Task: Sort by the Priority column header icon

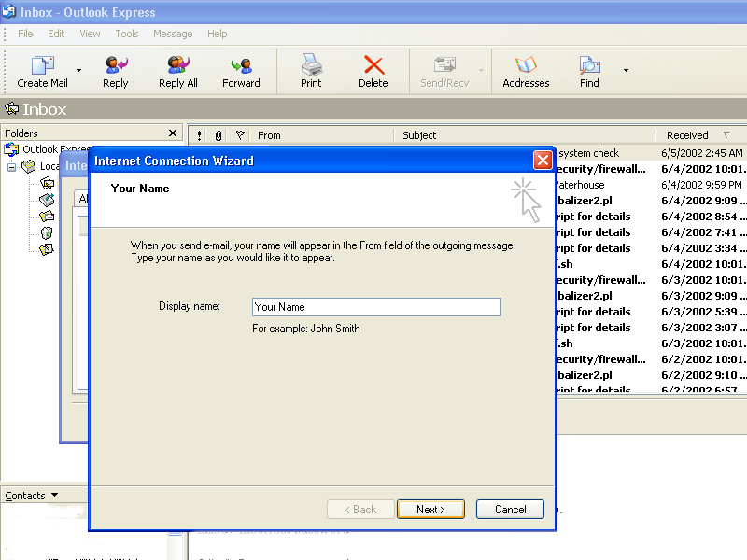Action: [199, 135]
